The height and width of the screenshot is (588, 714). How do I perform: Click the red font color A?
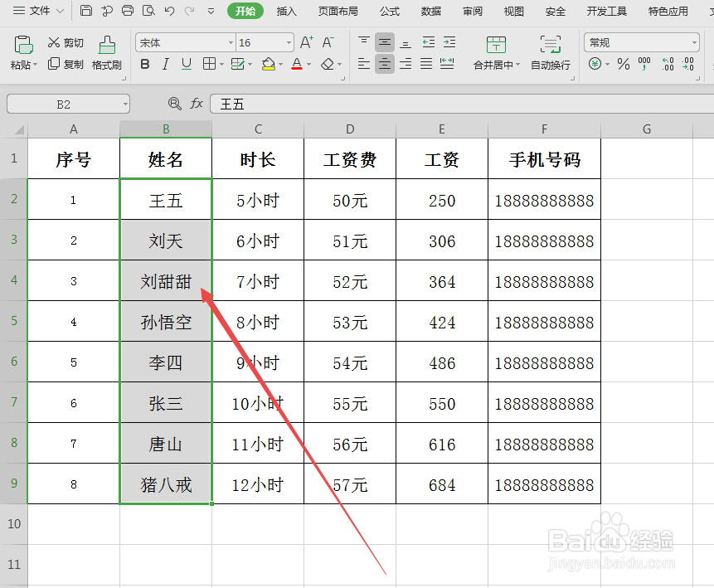tap(297, 64)
